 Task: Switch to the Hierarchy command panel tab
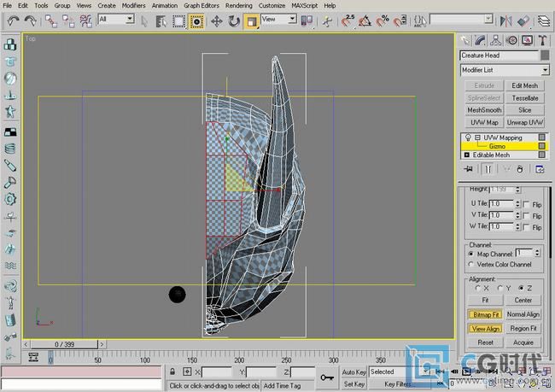click(x=496, y=40)
